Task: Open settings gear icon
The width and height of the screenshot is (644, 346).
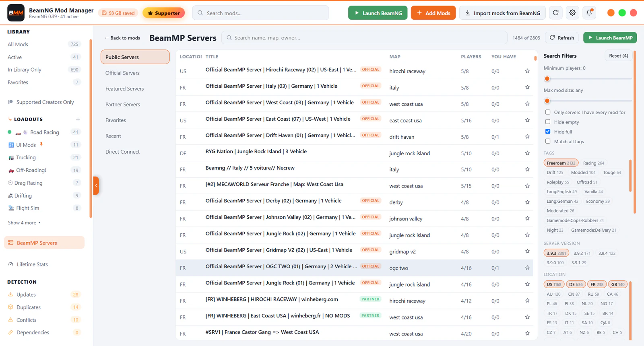Action: 572,13
